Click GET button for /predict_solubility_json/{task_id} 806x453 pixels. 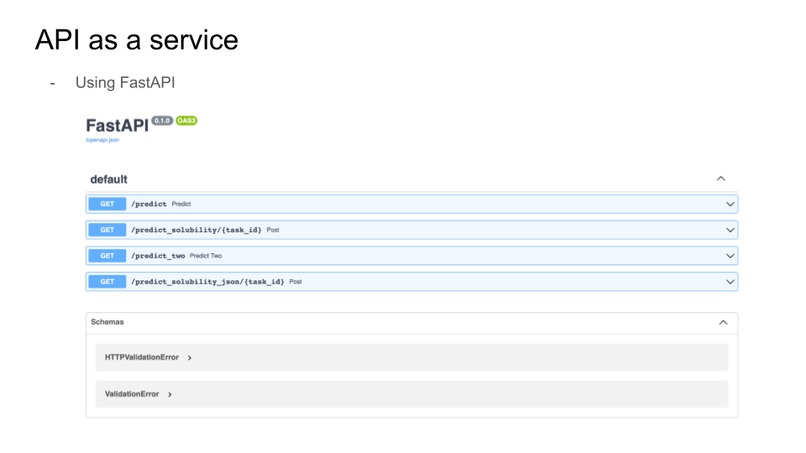107,282
